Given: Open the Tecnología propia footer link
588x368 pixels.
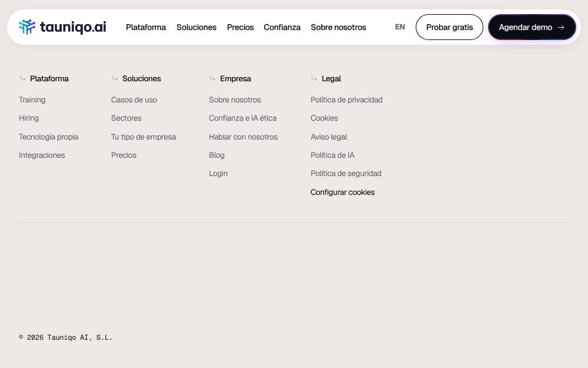Looking at the screenshot, I should [48, 137].
